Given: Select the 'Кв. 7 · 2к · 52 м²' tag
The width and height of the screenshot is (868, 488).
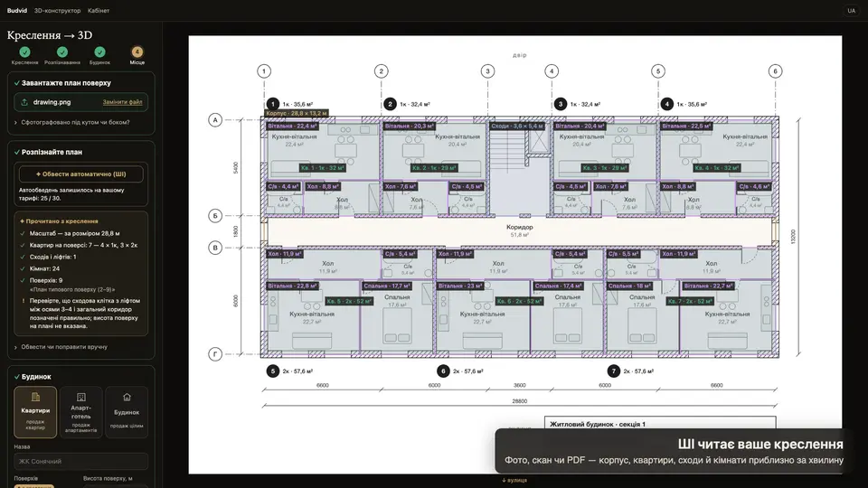Looking at the screenshot, I should (x=689, y=302).
